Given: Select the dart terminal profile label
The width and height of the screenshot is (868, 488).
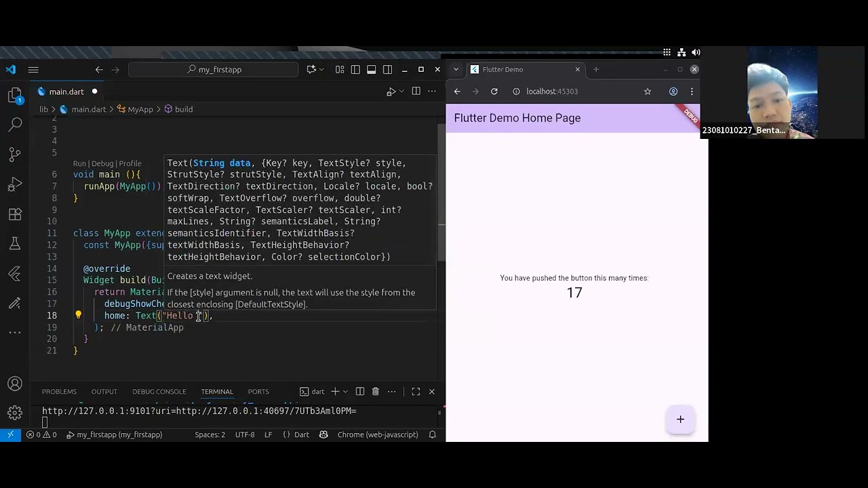Looking at the screenshot, I should click(x=313, y=392).
